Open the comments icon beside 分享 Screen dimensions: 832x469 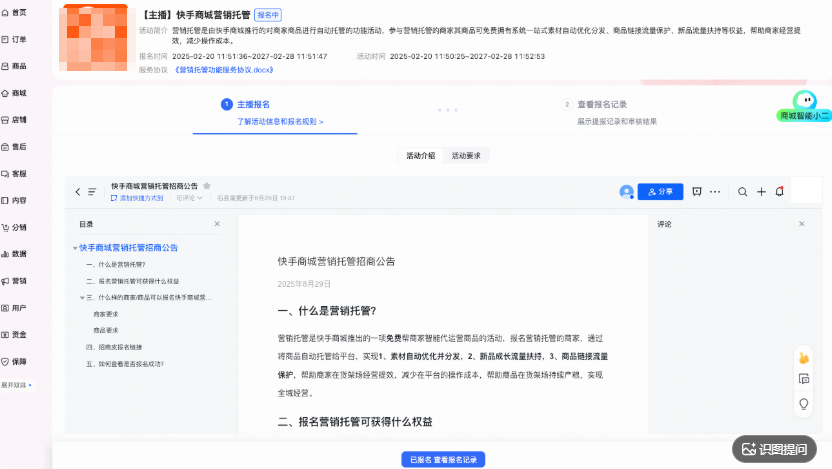pos(697,192)
